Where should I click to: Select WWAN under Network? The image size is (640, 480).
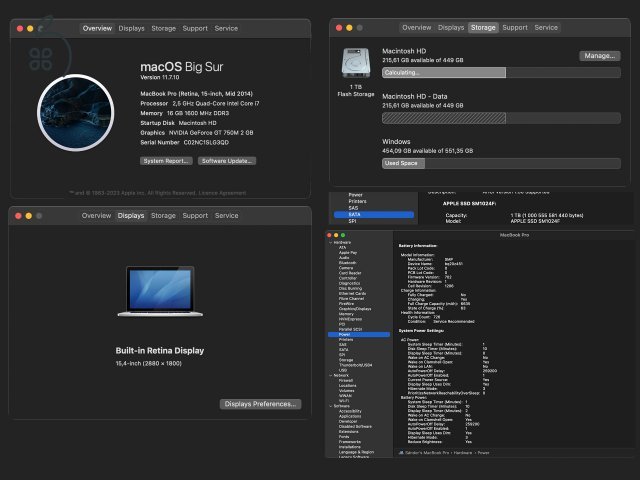point(345,396)
